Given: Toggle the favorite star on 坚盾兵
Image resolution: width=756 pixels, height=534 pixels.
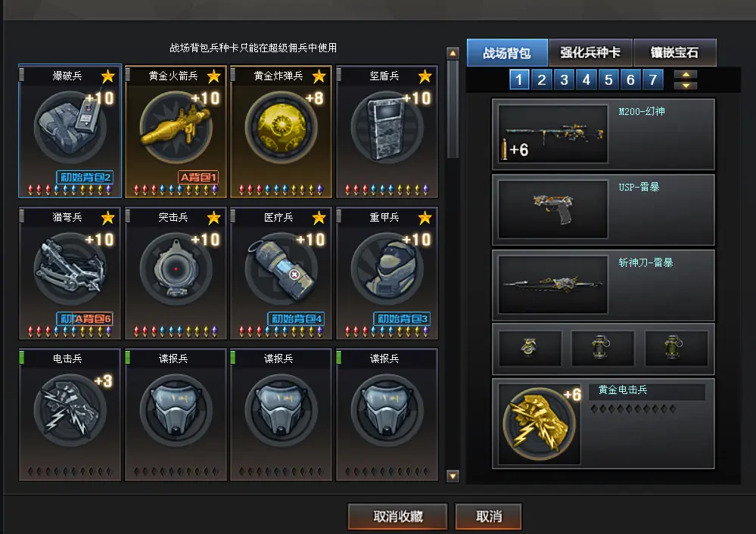Looking at the screenshot, I should [x=425, y=76].
